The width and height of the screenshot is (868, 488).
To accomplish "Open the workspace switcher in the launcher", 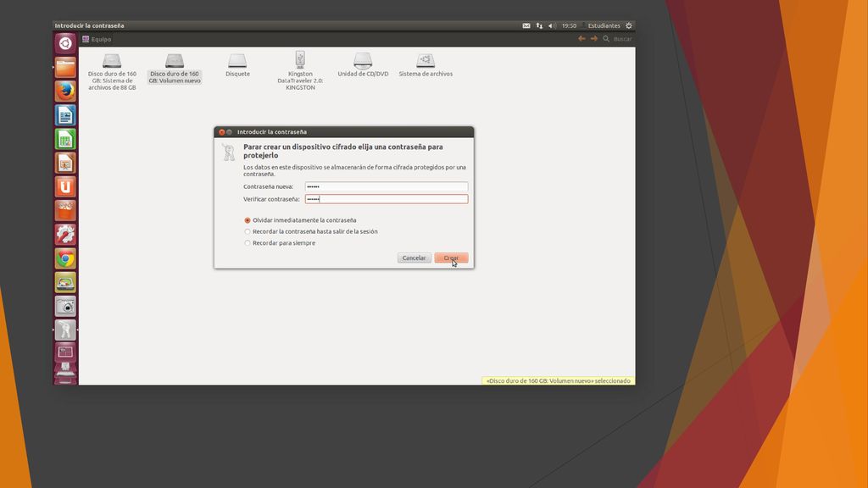I will (65, 352).
